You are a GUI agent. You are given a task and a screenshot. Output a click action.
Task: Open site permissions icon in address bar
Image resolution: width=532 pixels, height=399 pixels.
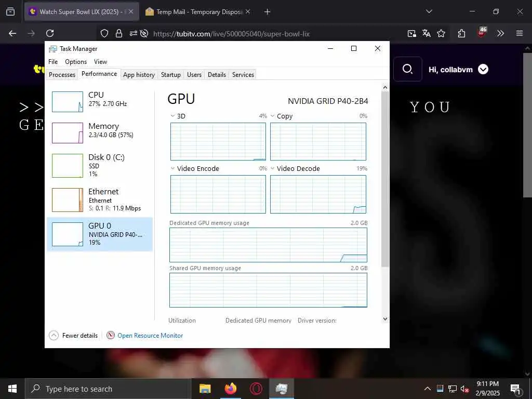[134, 33]
